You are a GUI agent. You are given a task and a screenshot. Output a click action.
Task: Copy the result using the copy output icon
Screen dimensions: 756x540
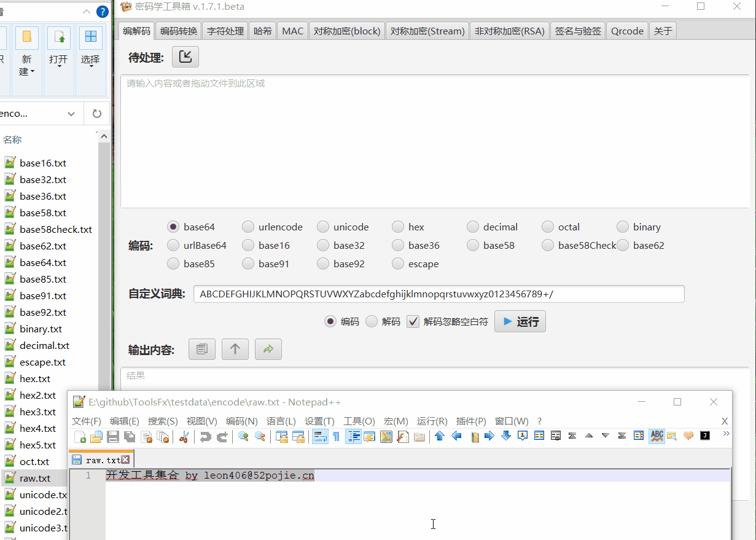coord(202,349)
